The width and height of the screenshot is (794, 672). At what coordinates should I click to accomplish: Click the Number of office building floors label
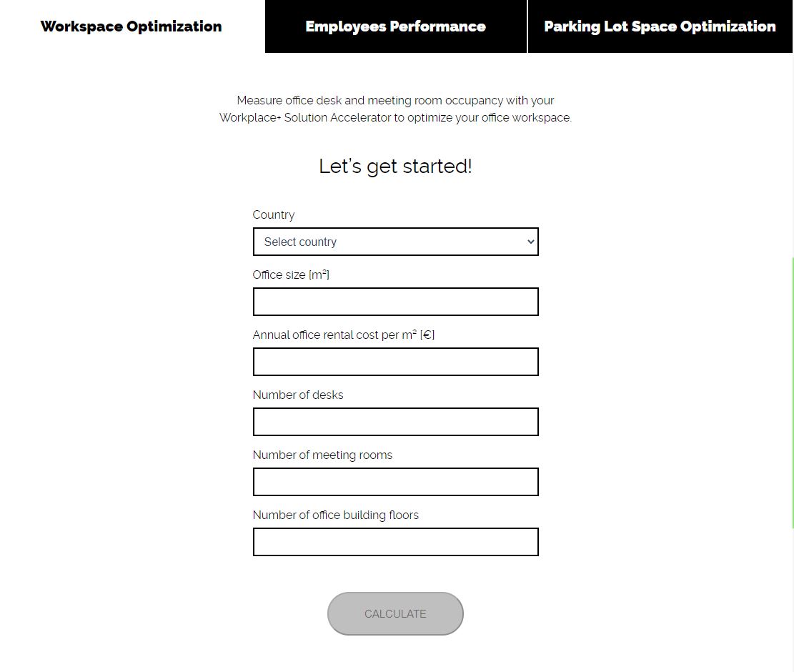336,515
